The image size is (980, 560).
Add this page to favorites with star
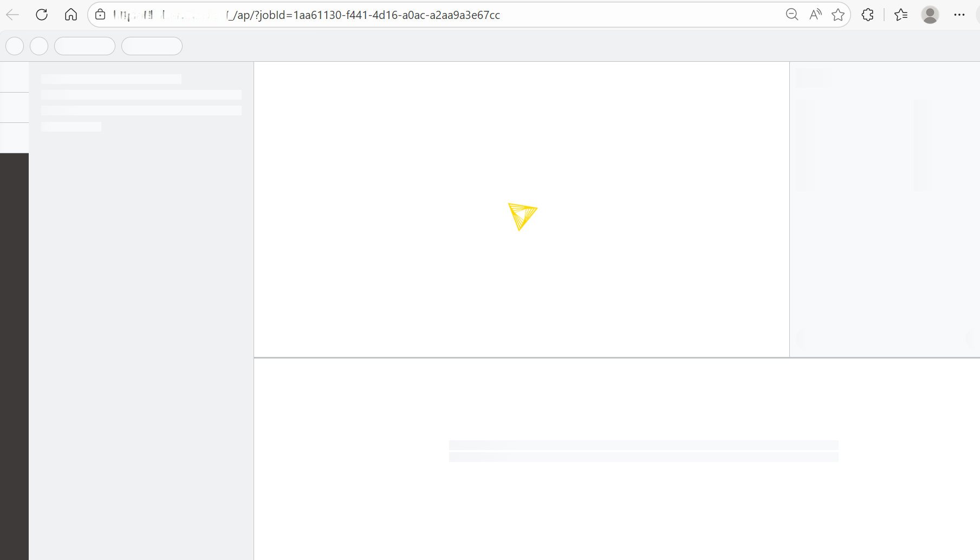838,15
